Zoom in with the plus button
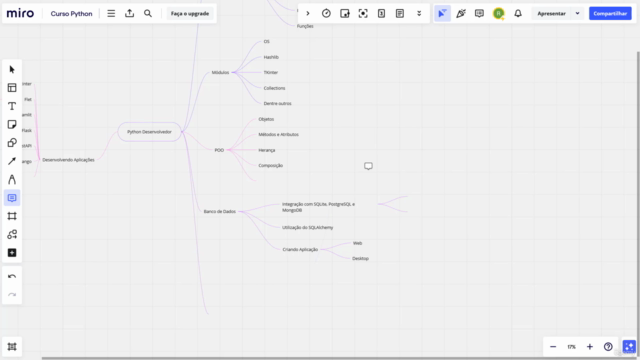640x360 pixels. pos(590,347)
